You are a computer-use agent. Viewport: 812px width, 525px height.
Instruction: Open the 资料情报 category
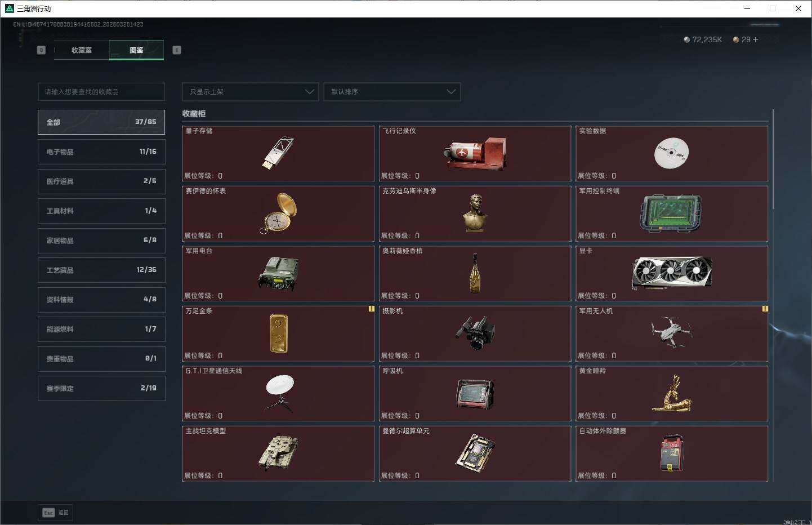pos(101,300)
